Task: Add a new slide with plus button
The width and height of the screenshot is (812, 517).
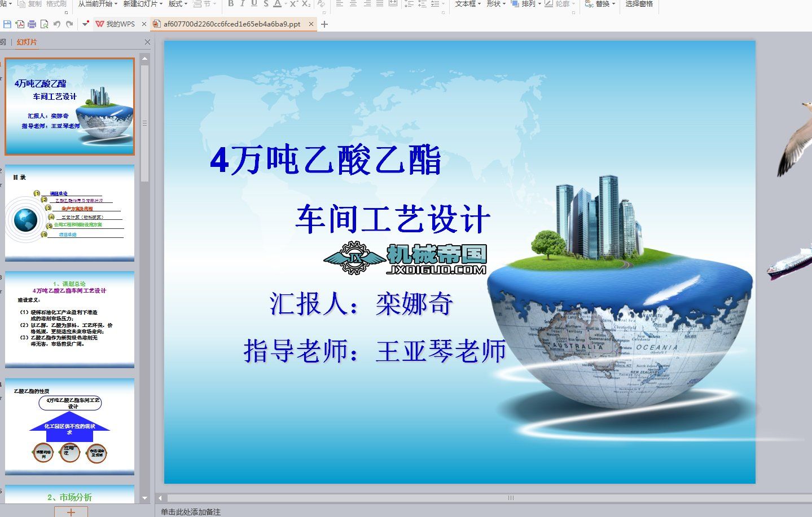Action: coord(71,512)
